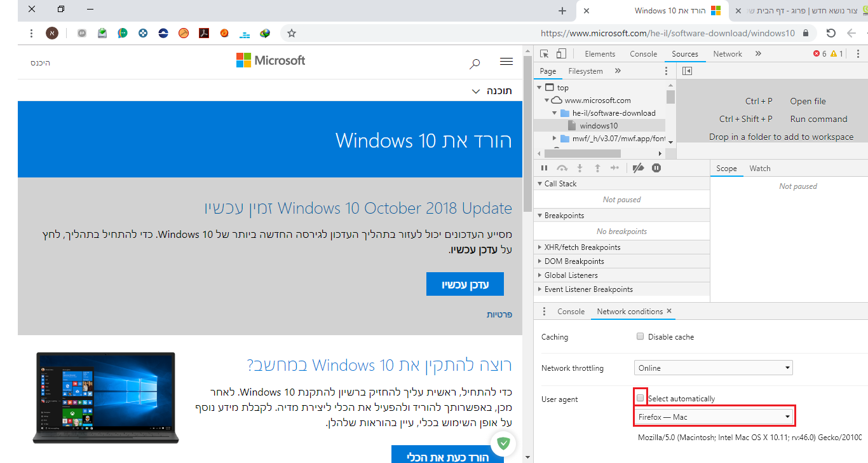The height and width of the screenshot is (463, 868).
Task: Toggle the device toolbar icon in DevTools
Action: click(x=561, y=54)
